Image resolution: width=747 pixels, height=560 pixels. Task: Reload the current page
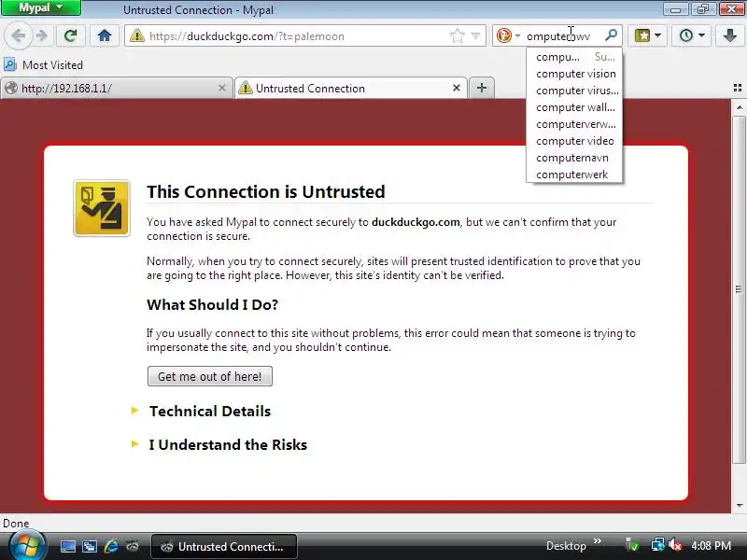click(x=71, y=35)
